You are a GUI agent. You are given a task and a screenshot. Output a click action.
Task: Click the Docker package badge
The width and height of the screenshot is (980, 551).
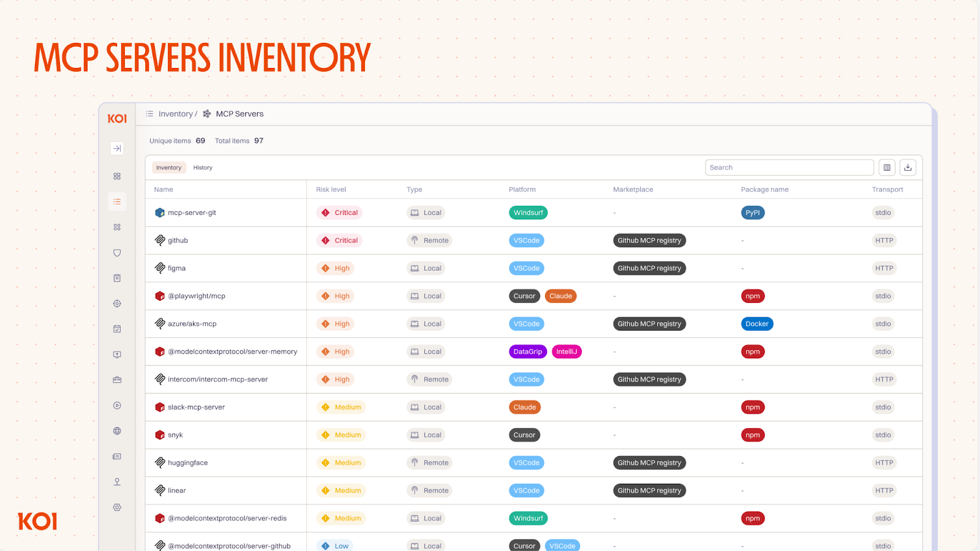coord(757,324)
